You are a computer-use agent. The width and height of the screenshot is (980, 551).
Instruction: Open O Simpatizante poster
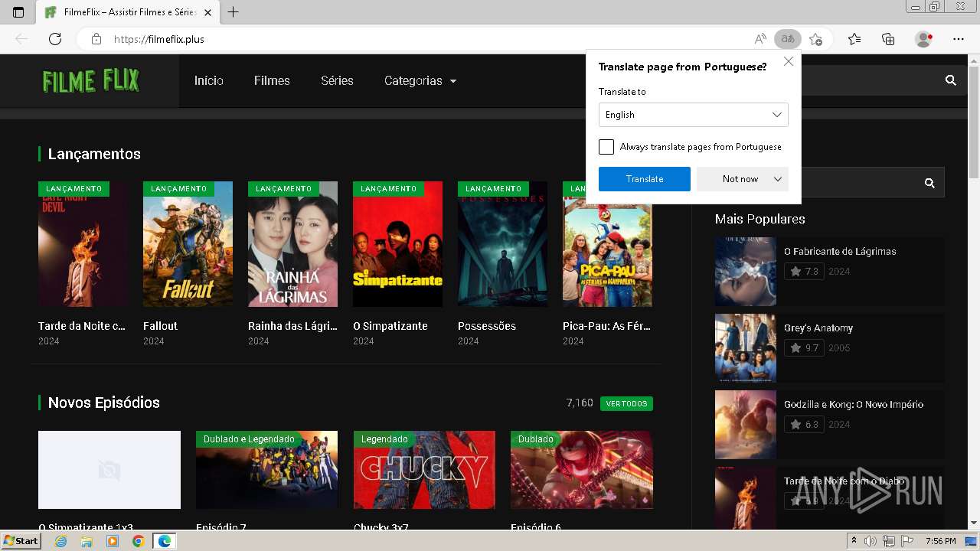pos(397,244)
